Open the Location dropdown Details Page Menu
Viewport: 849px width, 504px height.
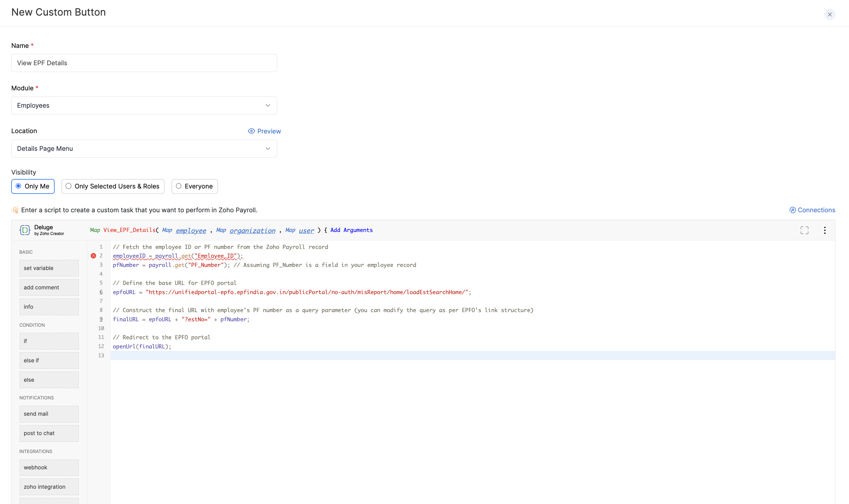click(x=144, y=149)
